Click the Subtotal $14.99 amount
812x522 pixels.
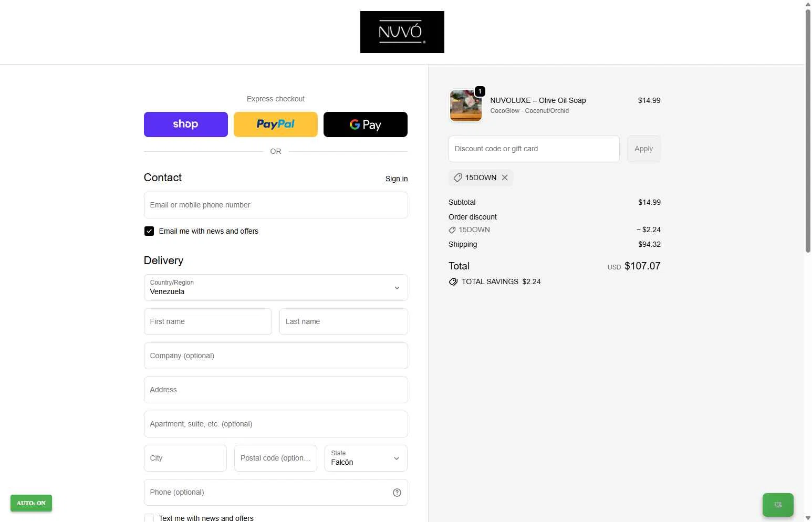pos(649,202)
